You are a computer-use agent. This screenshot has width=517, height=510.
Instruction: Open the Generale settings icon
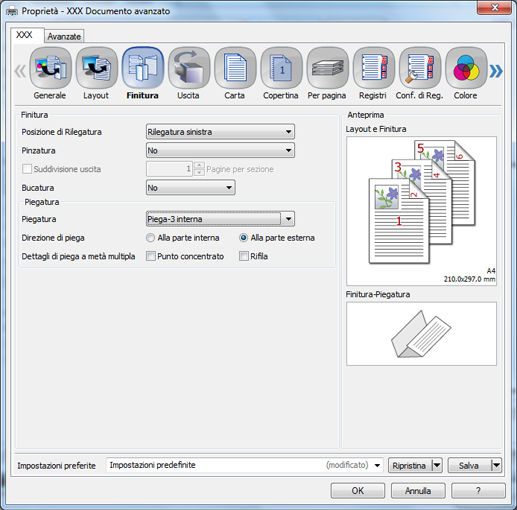click(x=50, y=68)
